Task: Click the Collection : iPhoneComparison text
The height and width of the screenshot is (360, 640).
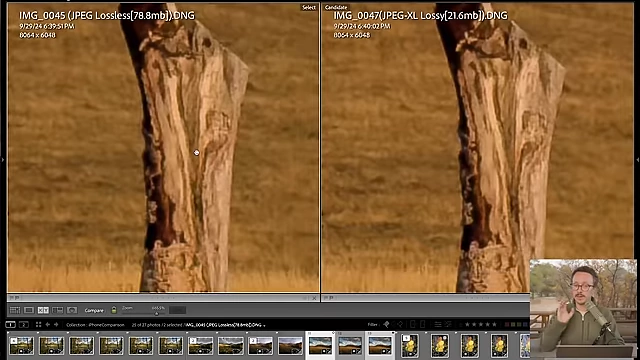Action: click(x=95, y=325)
